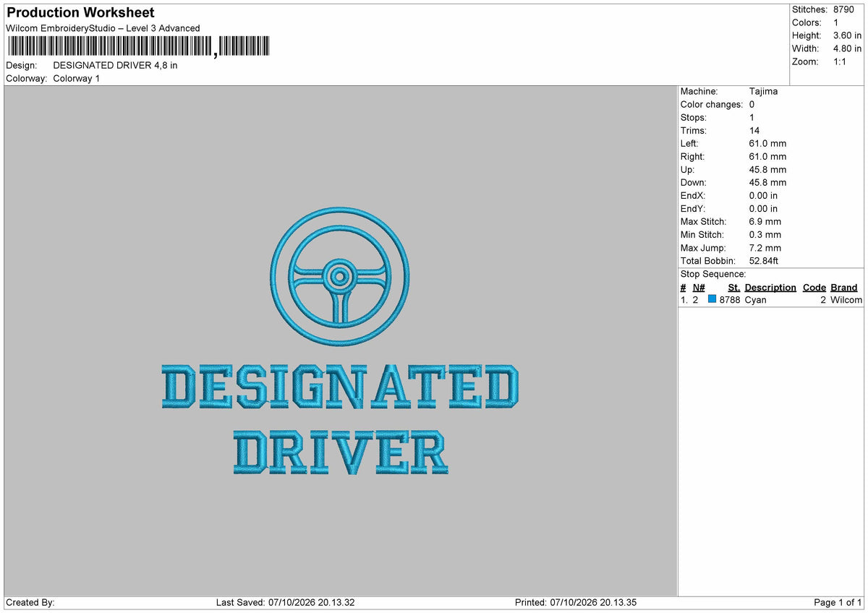Click the 'Color changes:' label
The height and width of the screenshot is (613, 868).
click(x=712, y=104)
